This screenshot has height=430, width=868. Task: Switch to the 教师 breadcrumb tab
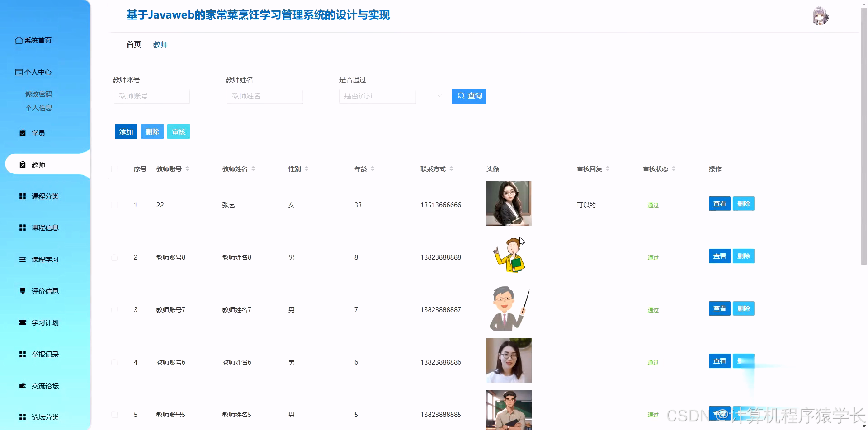click(160, 44)
